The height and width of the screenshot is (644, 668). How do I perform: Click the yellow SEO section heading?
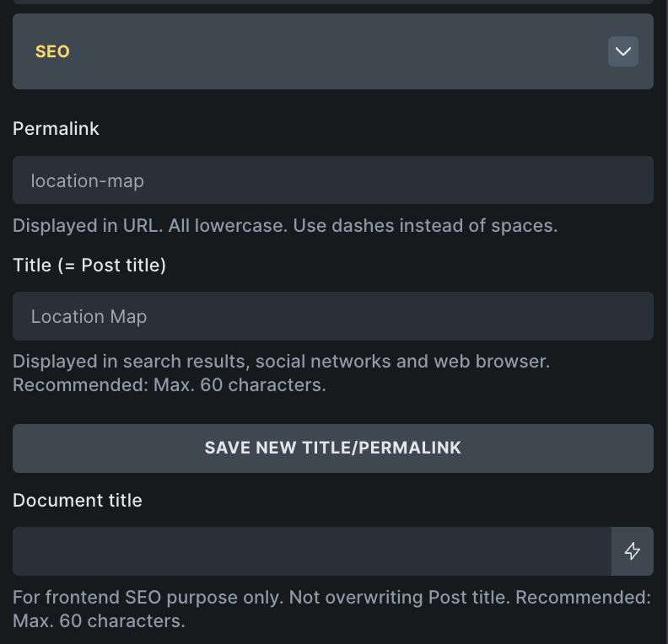(52, 51)
